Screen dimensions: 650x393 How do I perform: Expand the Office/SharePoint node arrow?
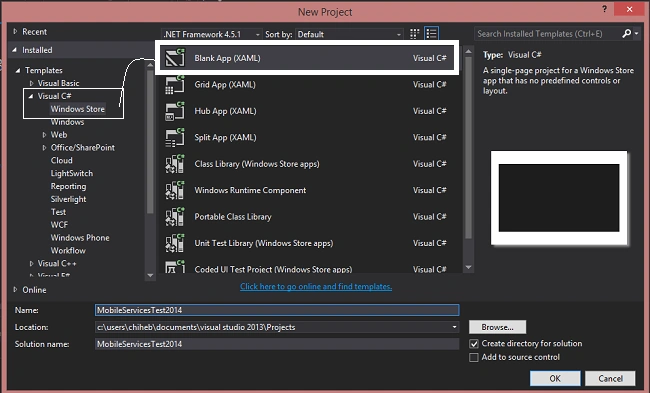pos(44,148)
